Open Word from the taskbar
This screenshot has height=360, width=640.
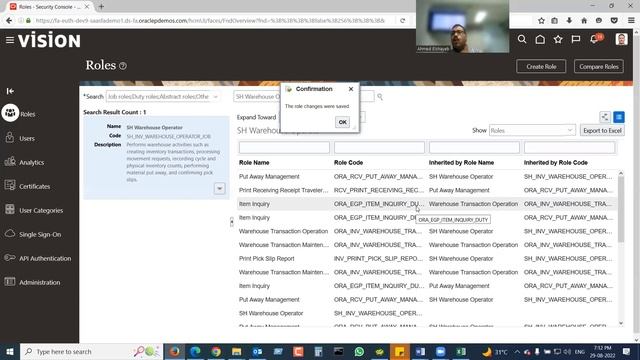pyautogui.click(x=420, y=351)
